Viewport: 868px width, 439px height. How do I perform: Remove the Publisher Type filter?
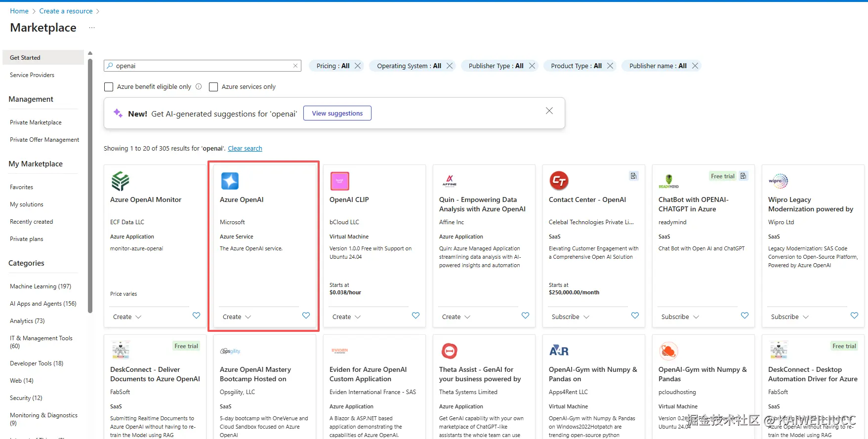pos(532,66)
